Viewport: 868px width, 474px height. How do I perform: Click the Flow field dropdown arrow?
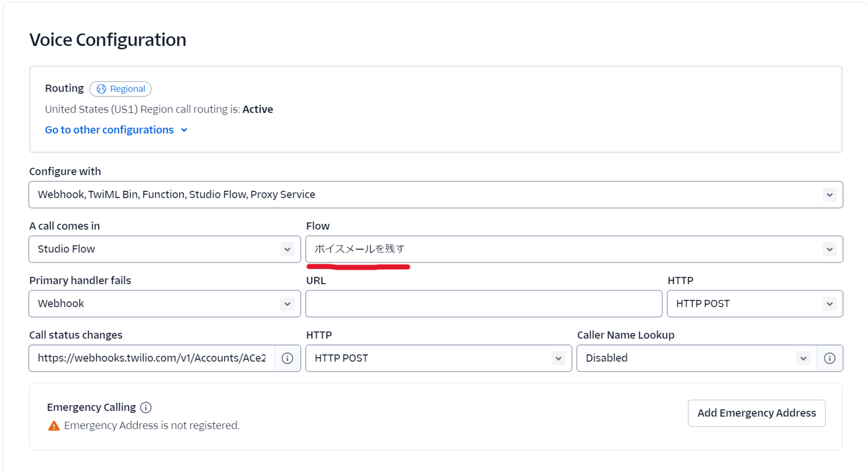(829, 249)
